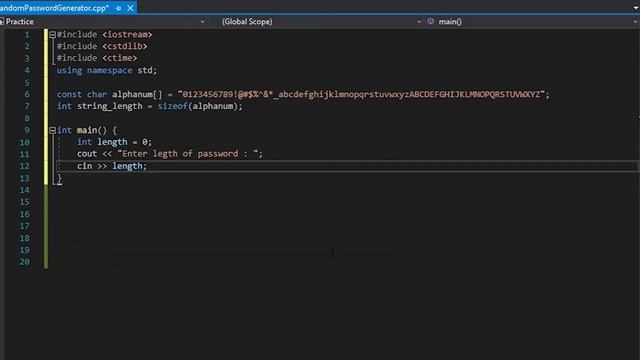This screenshot has width=640, height=360.
Task: Click 'sizeof(alphanum)' expression
Action: [x=198, y=106]
